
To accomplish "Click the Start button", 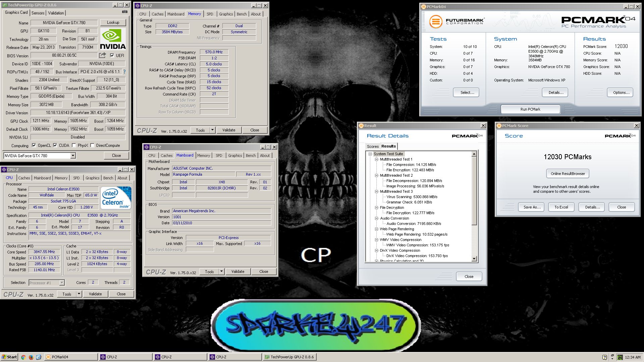I will [x=9, y=357].
